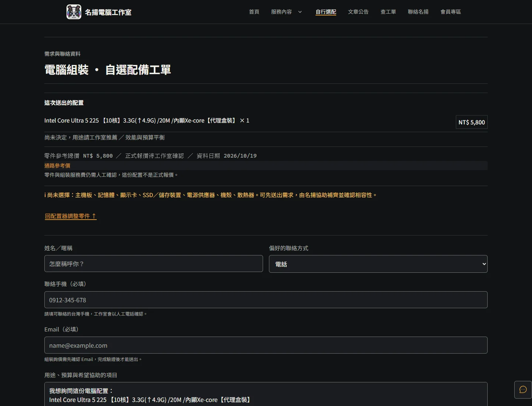Click the 請填可聯絡的台灣手機 hint text
The height and width of the screenshot is (406, 532).
pyautogui.click(x=96, y=314)
